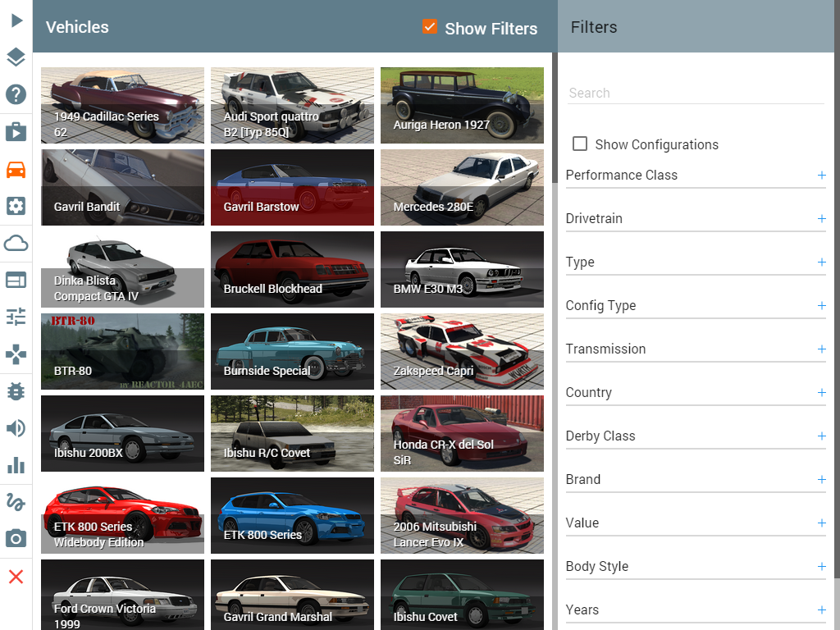Enable the Show Configurations checkbox
Viewport: 840px width, 630px height.
[x=580, y=144]
